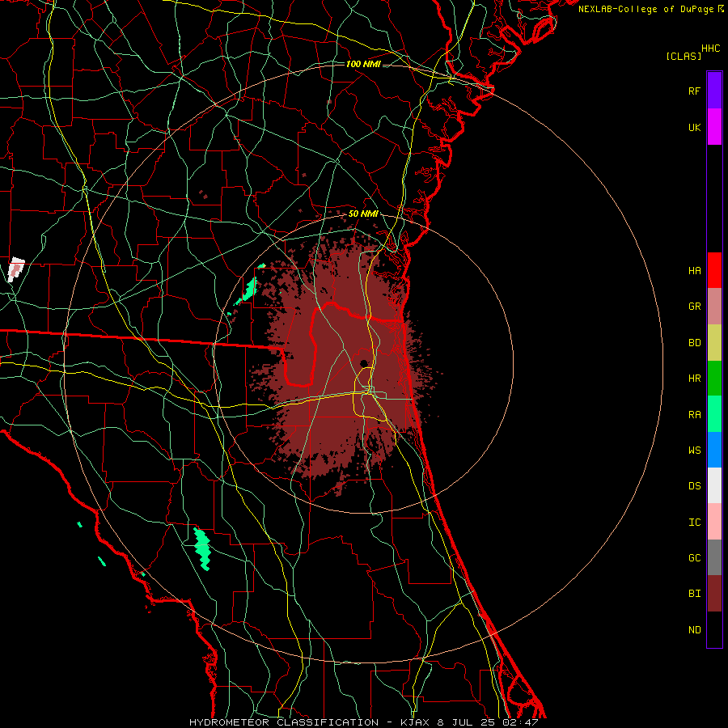
Task: Click the white and pink echo at left edge
Action: pos(16,269)
